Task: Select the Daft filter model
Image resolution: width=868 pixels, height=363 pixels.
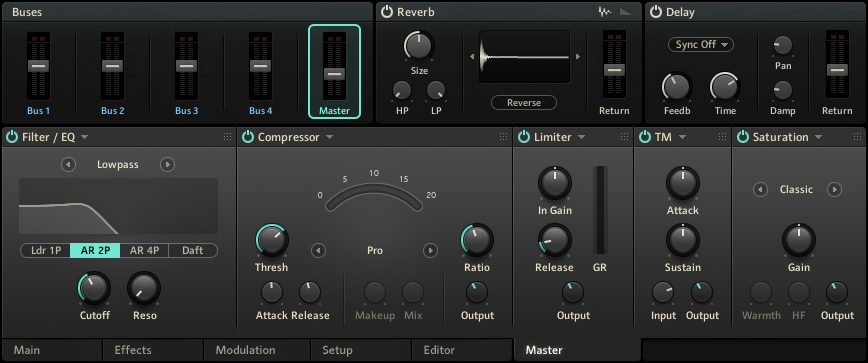Action: pos(193,251)
